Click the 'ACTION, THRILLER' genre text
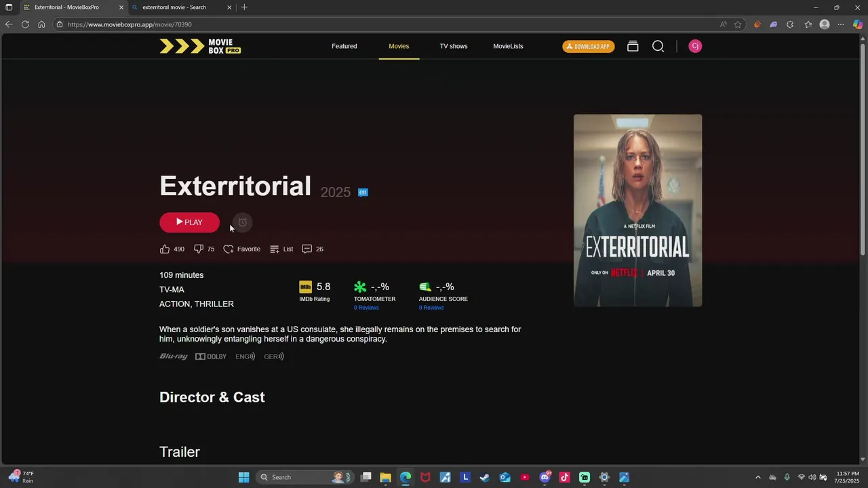 197,304
